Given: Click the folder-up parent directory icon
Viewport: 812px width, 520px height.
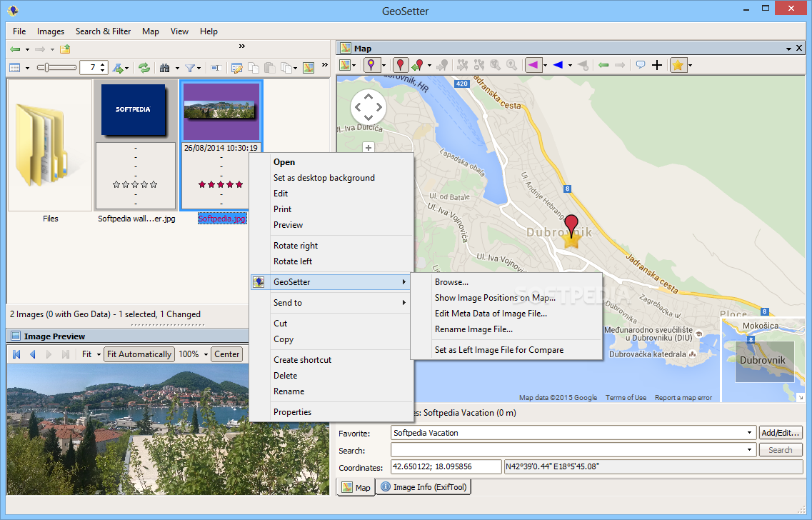Looking at the screenshot, I should (65, 49).
